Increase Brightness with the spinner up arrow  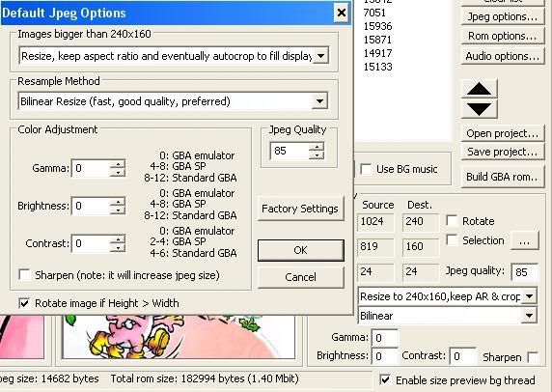coord(118,202)
